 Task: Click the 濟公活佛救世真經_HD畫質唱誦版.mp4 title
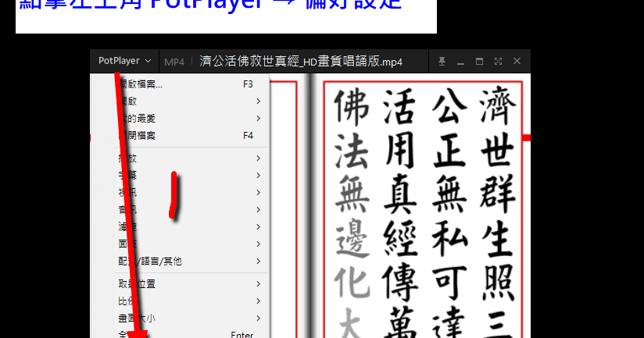pos(301,62)
